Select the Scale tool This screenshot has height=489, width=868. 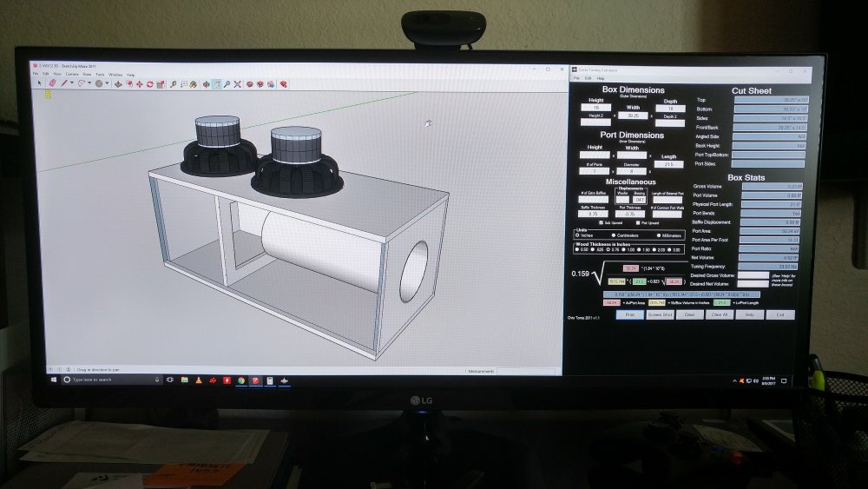pos(161,84)
